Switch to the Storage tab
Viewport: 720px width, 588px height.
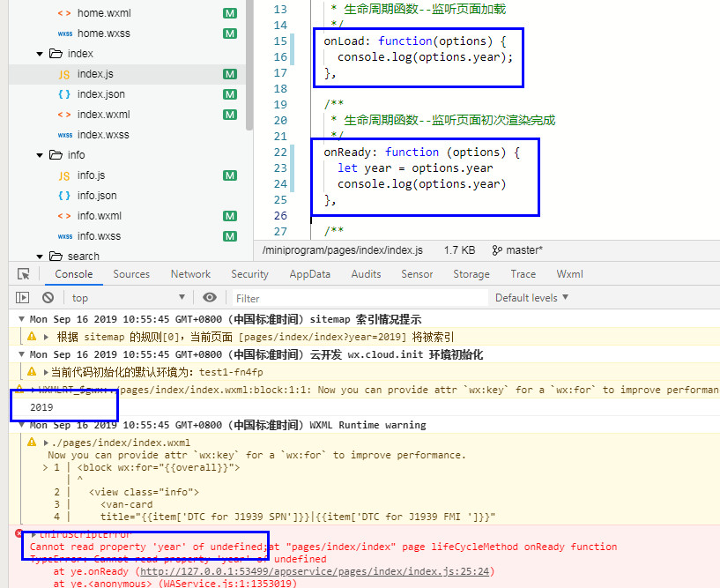471,274
